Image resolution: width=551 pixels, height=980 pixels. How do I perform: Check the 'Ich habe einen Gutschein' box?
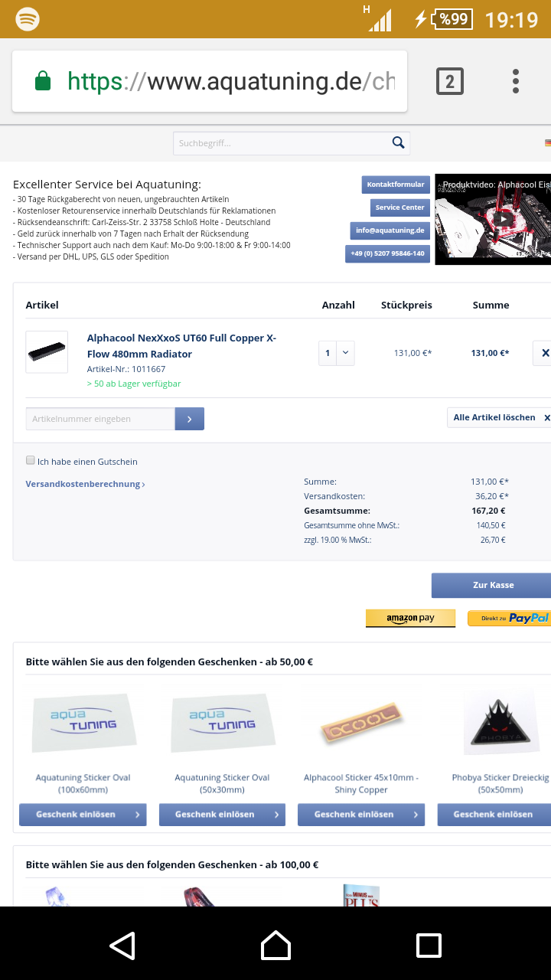click(31, 460)
